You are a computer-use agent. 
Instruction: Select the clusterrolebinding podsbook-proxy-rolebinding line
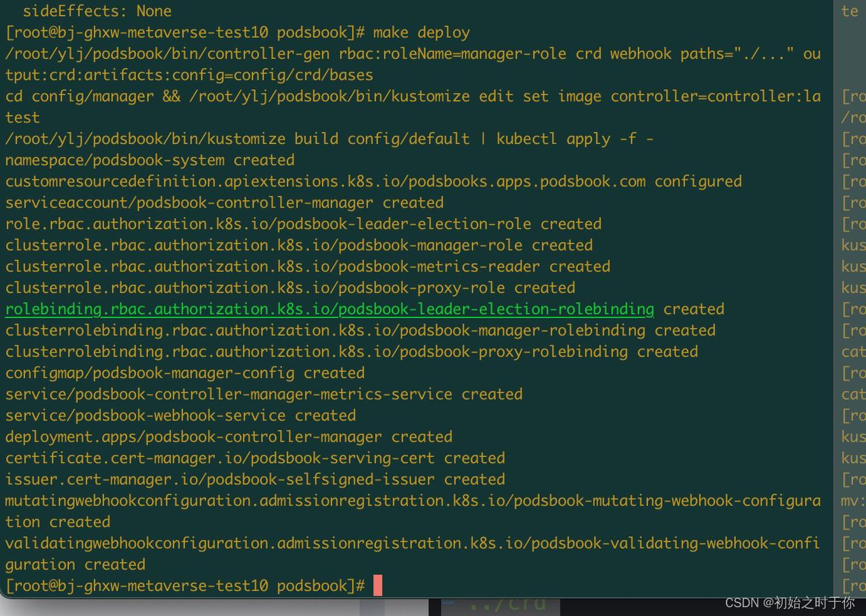click(352, 352)
